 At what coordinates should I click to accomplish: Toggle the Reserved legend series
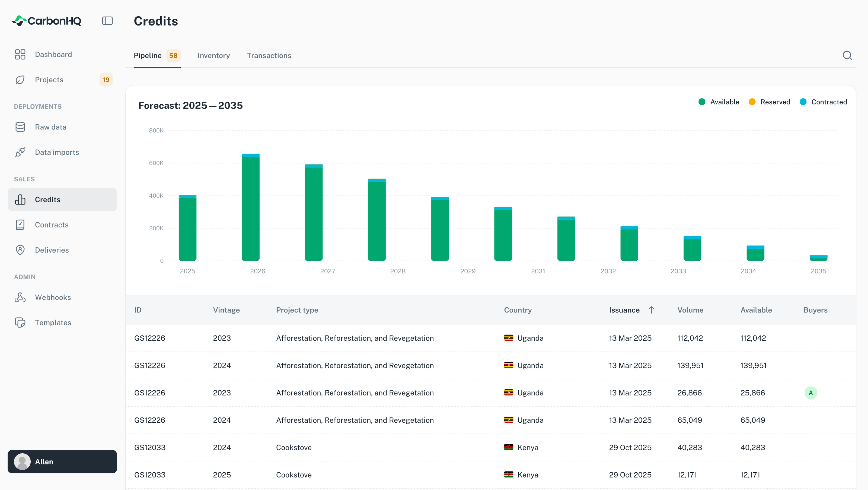770,102
